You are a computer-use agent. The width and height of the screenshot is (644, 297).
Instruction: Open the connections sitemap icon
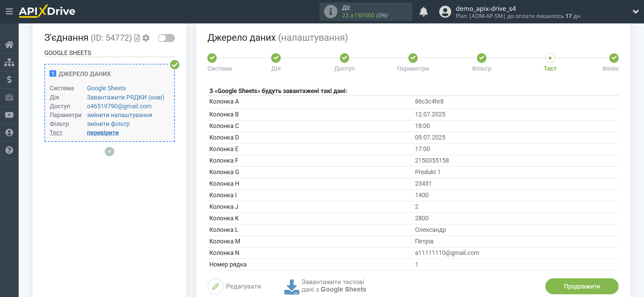(9, 62)
